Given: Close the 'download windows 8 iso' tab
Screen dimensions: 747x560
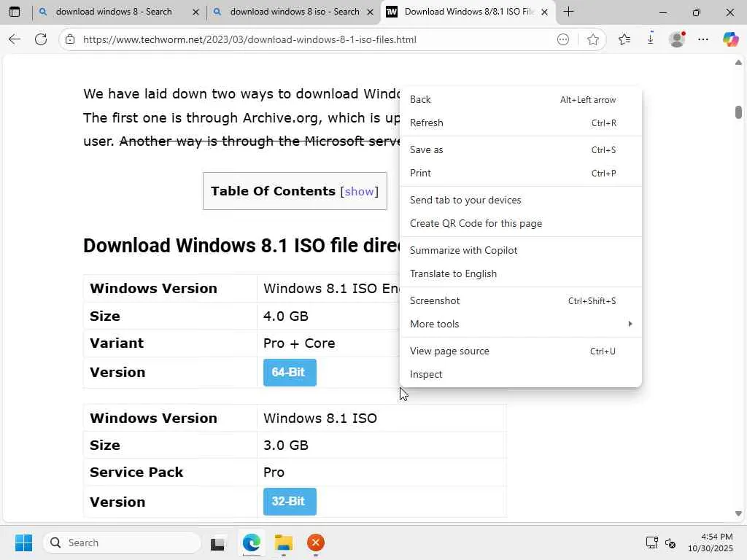Looking at the screenshot, I should coord(370,12).
